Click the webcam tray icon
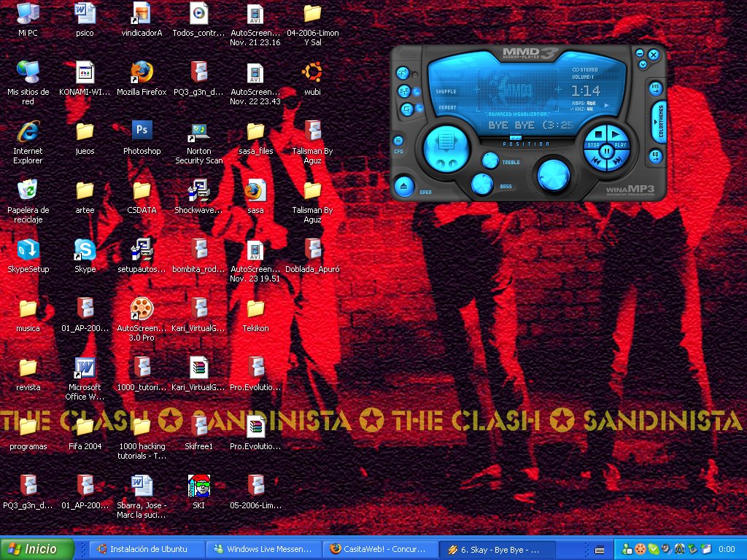Viewport: 747px width, 560px height. pos(667,549)
